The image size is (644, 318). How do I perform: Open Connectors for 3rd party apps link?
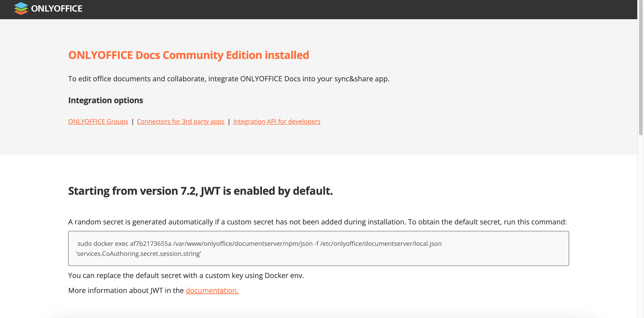180,121
